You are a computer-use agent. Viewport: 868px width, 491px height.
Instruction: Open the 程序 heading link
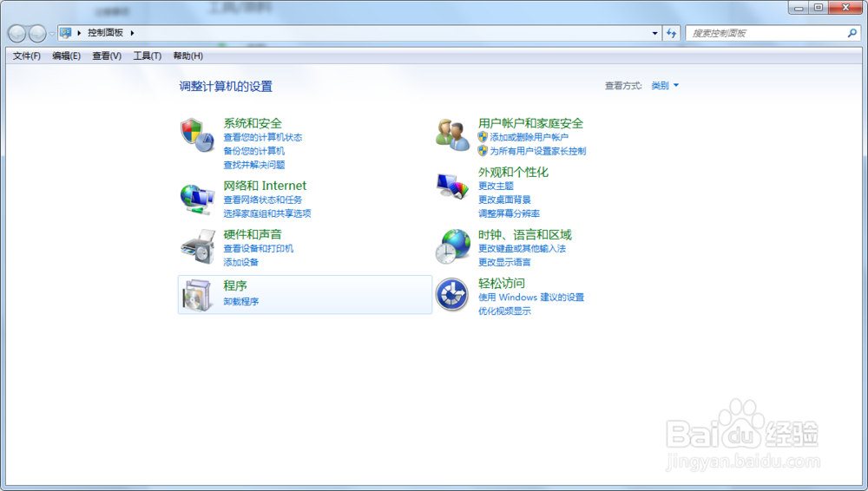pyautogui.click(x=235, y=285)
